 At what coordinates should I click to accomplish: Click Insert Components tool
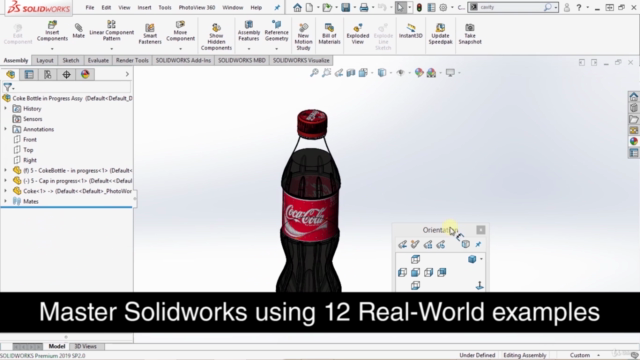pos(52,31)
